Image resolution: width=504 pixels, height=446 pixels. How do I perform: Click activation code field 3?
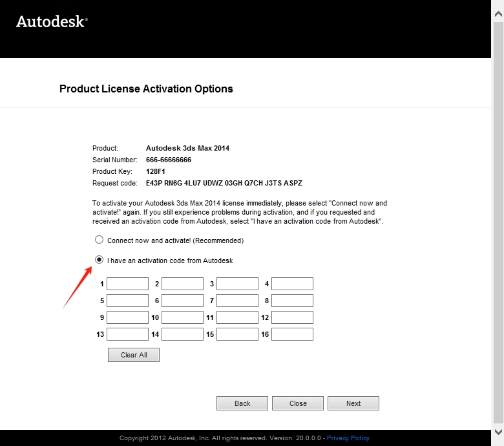tap(237, 284)
